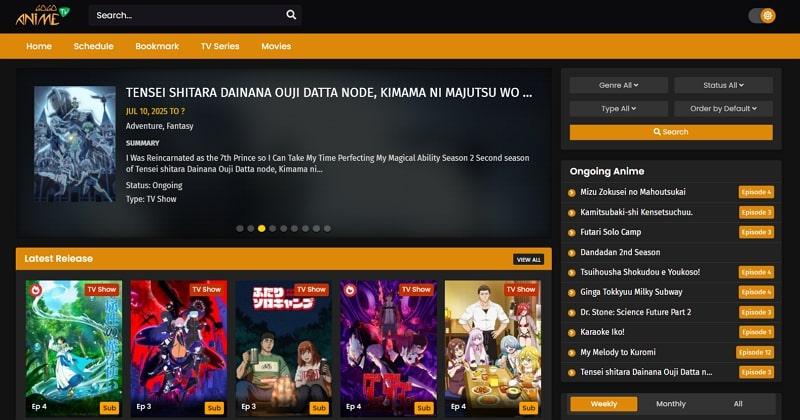Screen dimensions: 800x420
Task: Switch to the All tab
Action: point(738,404)
